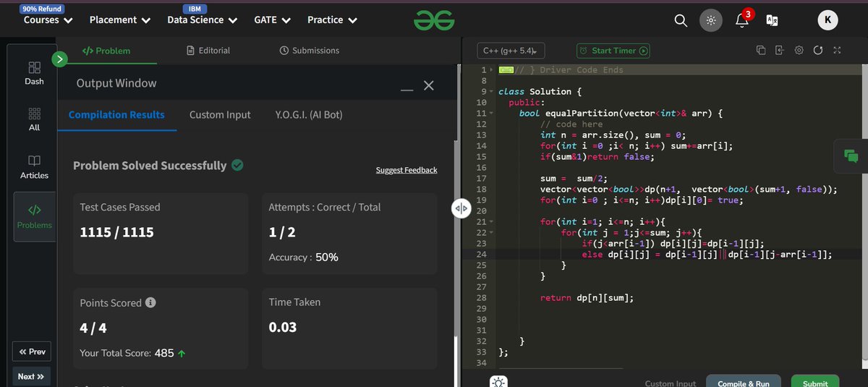This screenshot has height=387, width=868.
Task: Click the 1115 / 1115 test cases value
Action: (x=116, y=233)
